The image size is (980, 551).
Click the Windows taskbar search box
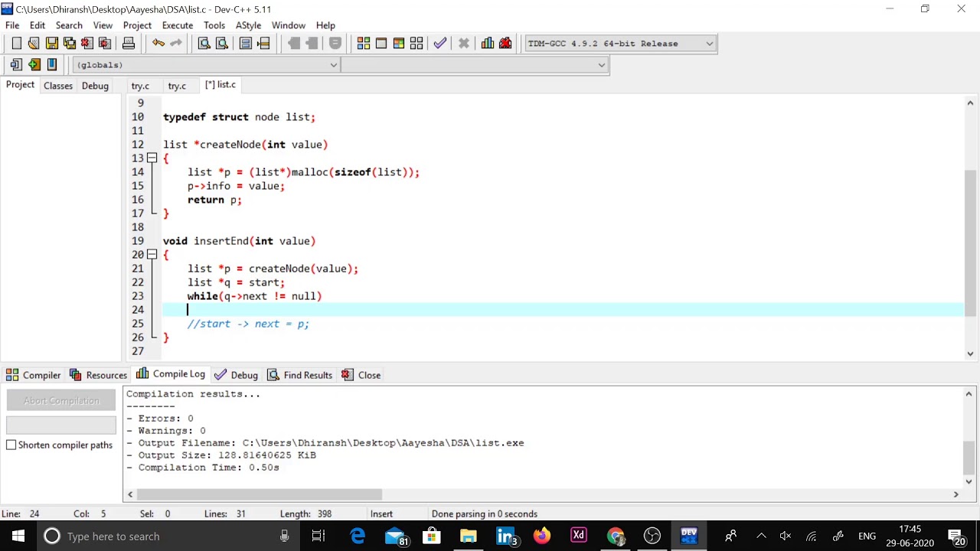pos(168,536)
